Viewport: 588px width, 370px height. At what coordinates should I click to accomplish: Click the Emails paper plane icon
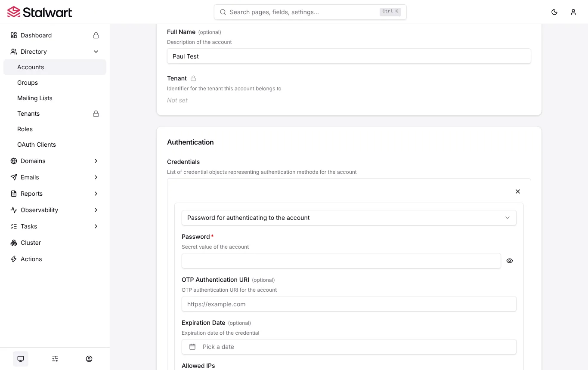(14, 177)
